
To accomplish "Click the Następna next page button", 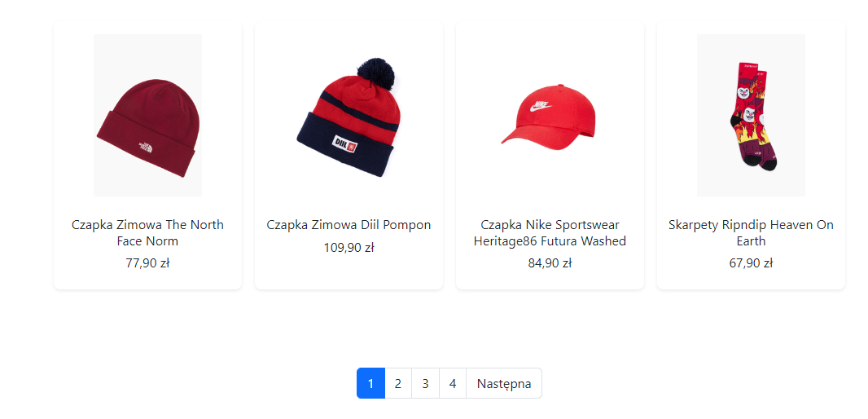I will point(504,383).
